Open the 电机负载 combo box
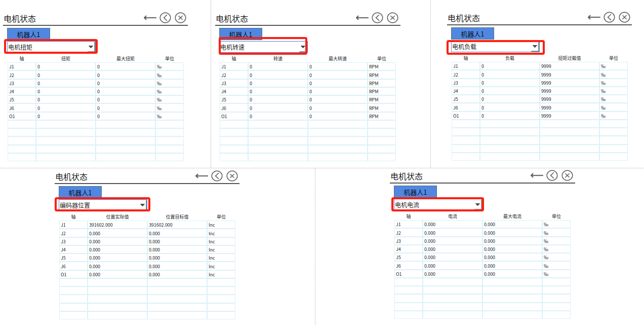The height and width of the screenshot is (325, 644). 535,47
